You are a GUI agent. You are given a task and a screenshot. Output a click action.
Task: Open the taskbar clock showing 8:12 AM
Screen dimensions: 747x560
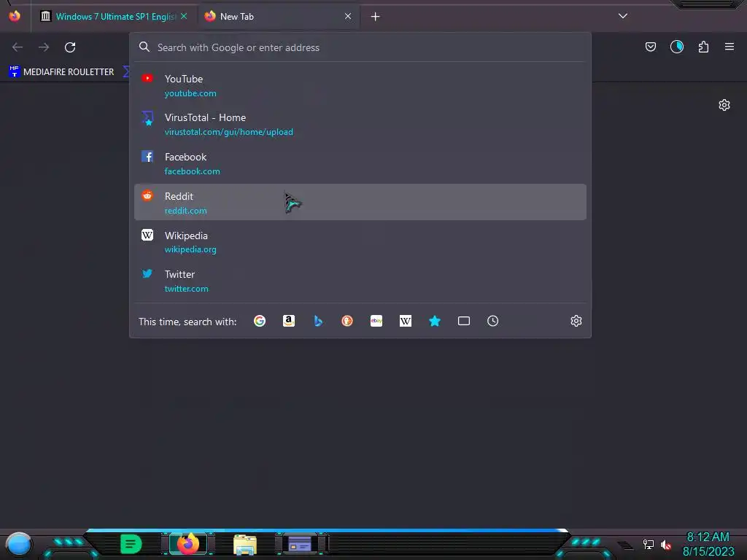[x=708, y=544]
